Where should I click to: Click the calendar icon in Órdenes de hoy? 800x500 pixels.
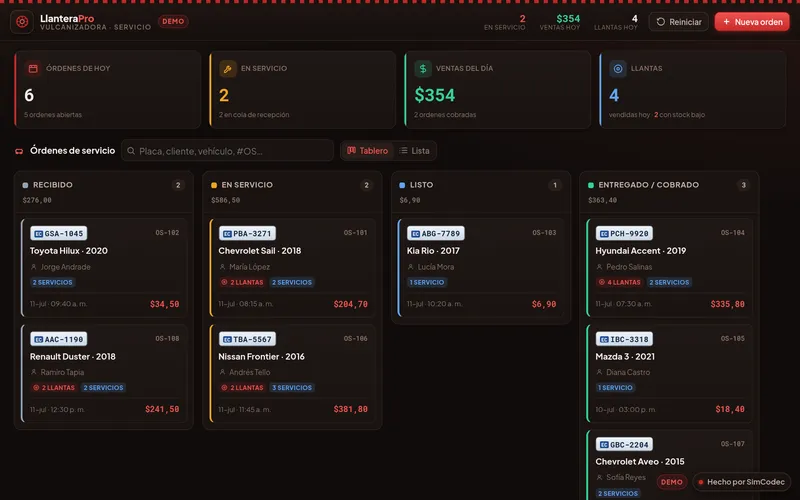click(x=33, y=68)
